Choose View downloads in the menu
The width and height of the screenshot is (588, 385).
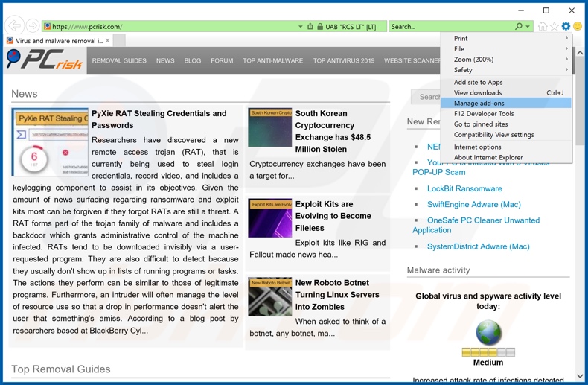[x=506, y=92]
